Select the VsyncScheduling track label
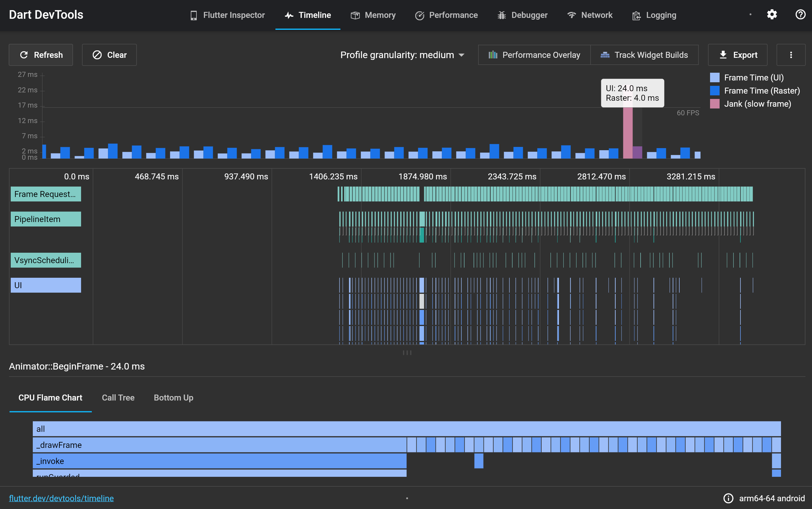The width and height of the screenshot is (812, 509). pyautogui.click(x=46, y=260)
